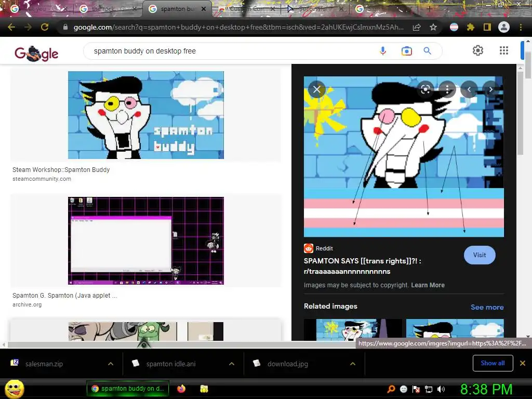The height and width of the screenshot is (399, 532).
Task: Go back with the browser back arrow
Action: pos(11,27)
